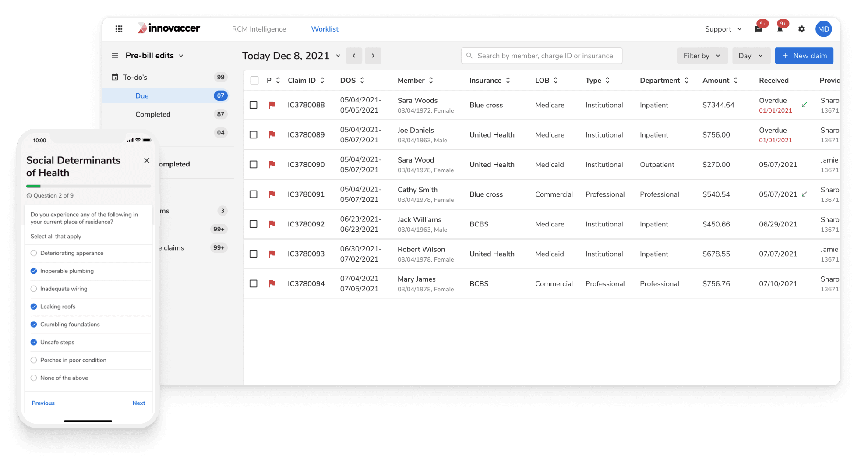Image resolution: width=868 pixels, height=463 pixels.
Task: Go to Previous survey question
Action: pos(43,403)
